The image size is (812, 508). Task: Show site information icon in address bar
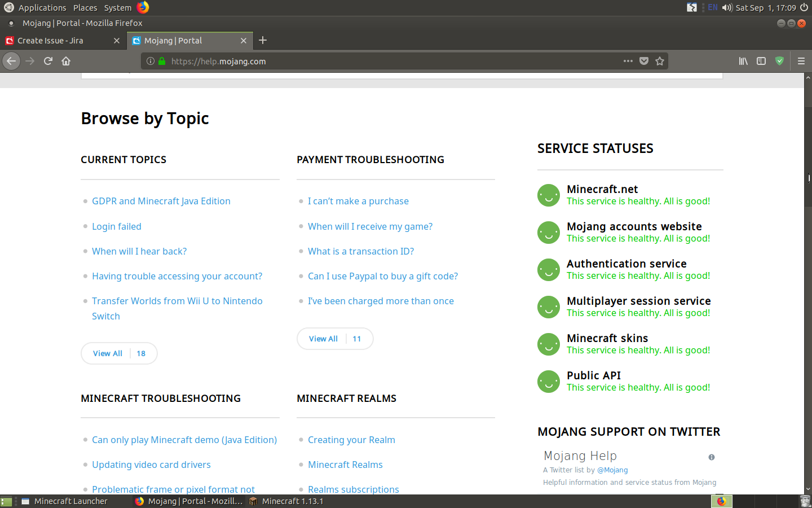click(x=151, y=61)
